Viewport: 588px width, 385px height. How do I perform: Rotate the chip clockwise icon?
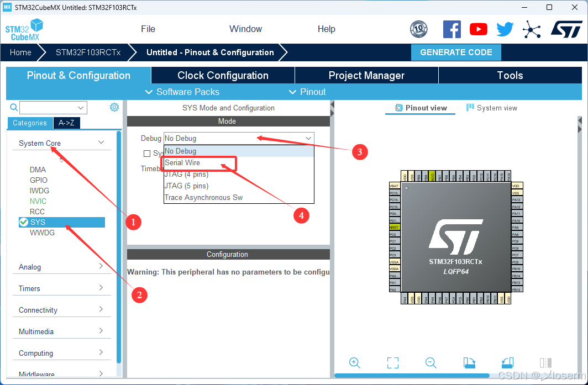470,362
